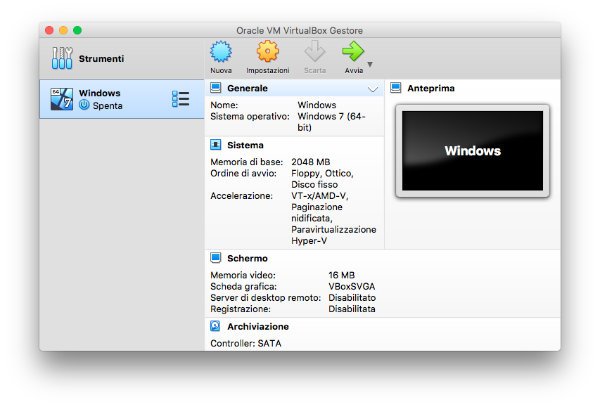The width and height of the screenshot is (600, 407).
Task: Click the Windows 7 VM icon
Action: (62, 99)
